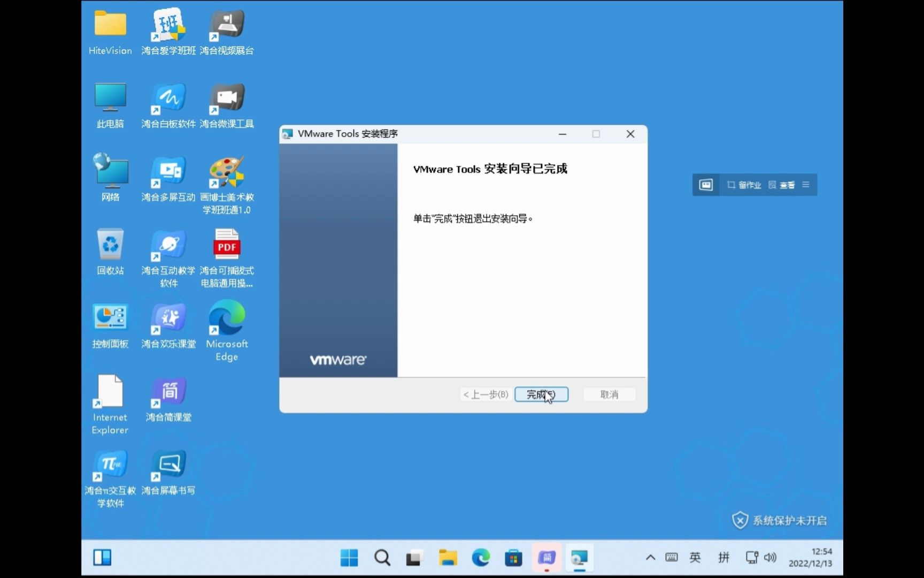Open Microsoft Store from the taskbar

[513, 558]
